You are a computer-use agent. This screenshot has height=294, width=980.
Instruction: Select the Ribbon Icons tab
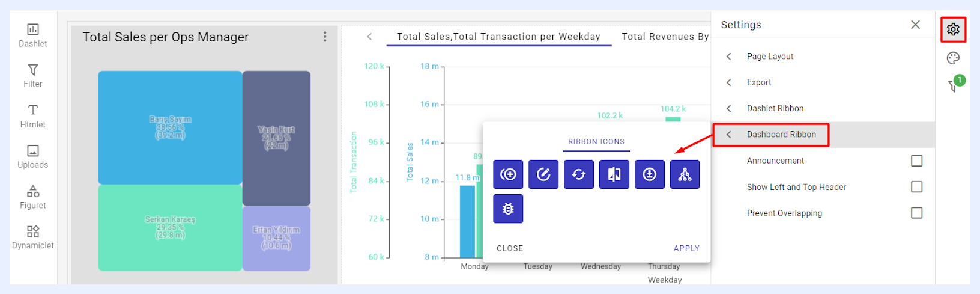click(596, 142)
